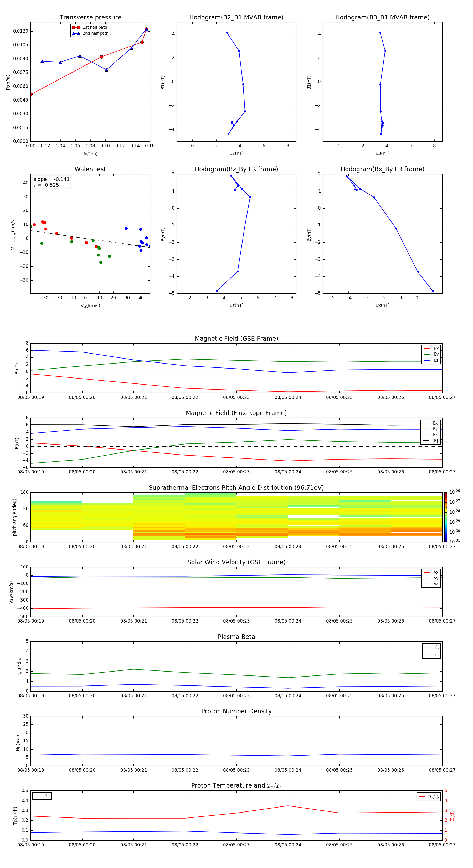Click the "B2(nT)" x-axis label
Screen dimensions: 473x868
236,153
